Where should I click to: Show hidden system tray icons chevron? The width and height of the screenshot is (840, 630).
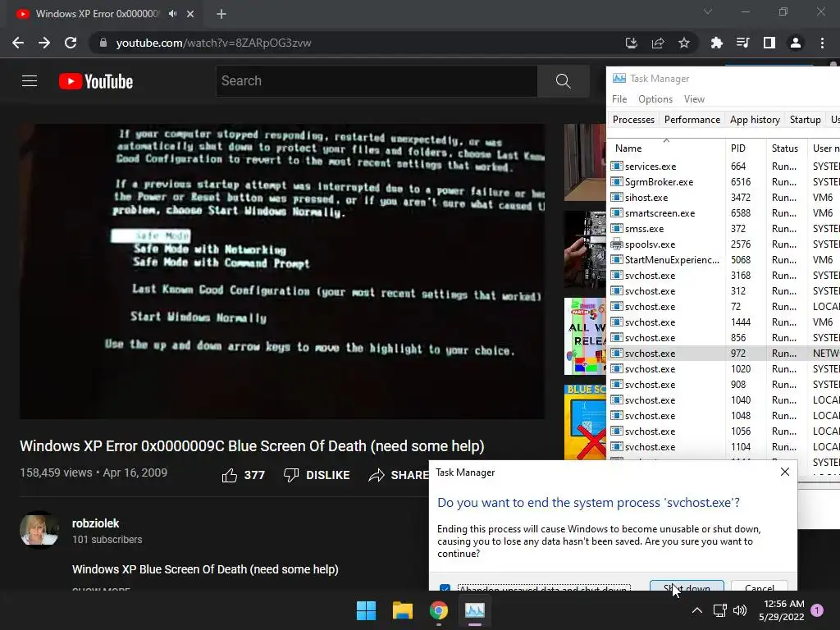click(x=697, y=610)
